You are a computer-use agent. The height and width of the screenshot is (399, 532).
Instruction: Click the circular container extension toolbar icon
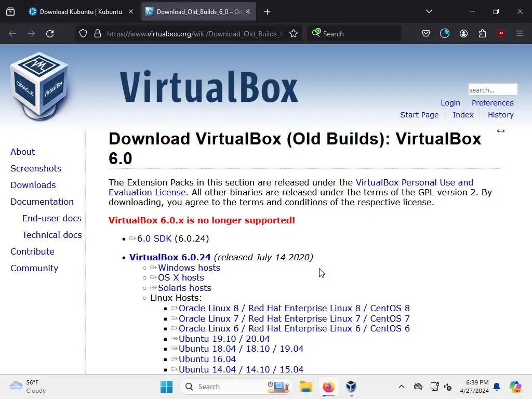tap(445, 33)
